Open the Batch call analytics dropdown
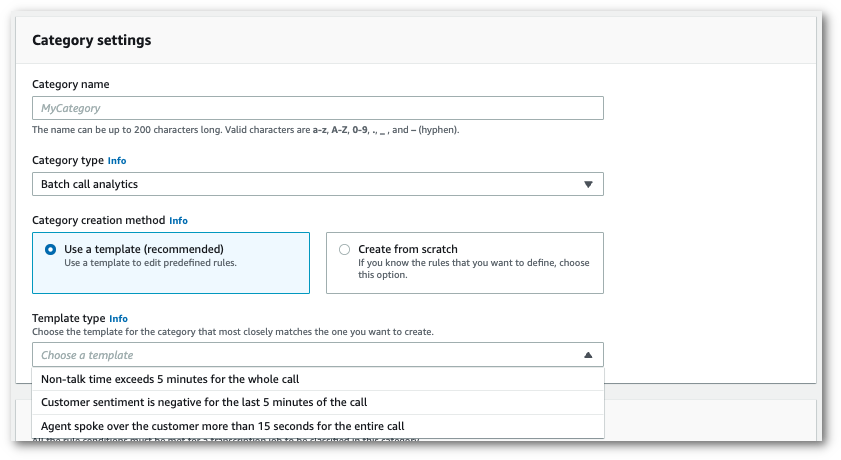Image resolution: width=841 pixels, height=460 pixels. [x=317, y=184]
